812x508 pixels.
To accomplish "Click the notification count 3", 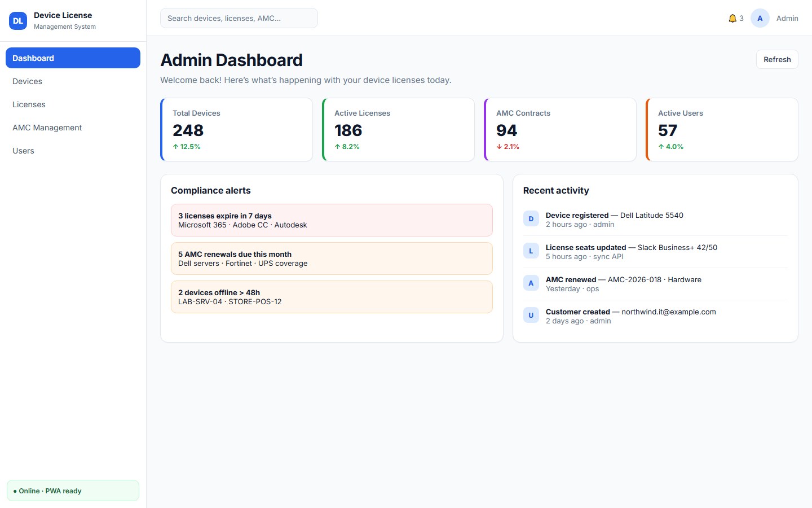I will pos(742,18).
